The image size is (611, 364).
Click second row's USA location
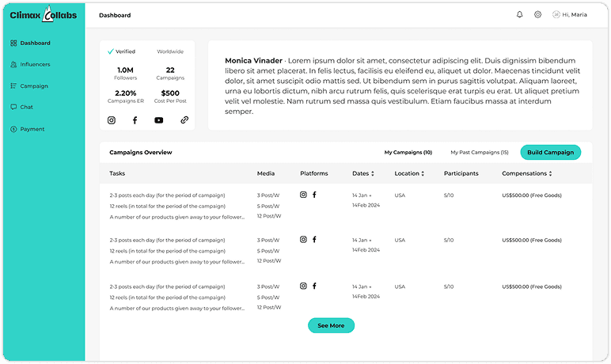point(400,240)
